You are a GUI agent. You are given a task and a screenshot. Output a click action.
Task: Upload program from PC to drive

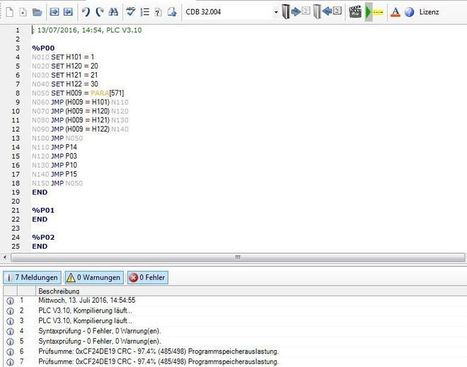pyautogui.click(x=328, y=12)
